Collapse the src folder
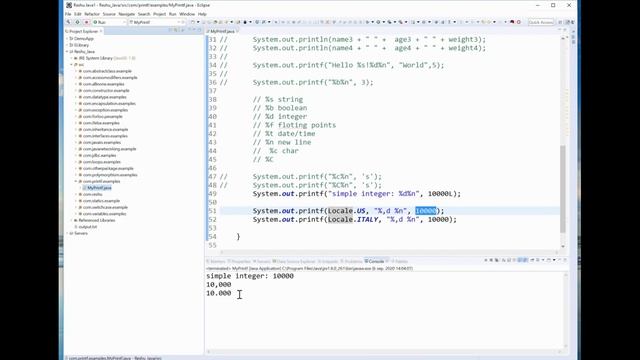The width and height of the screenshot is (640, 360). 71,64
